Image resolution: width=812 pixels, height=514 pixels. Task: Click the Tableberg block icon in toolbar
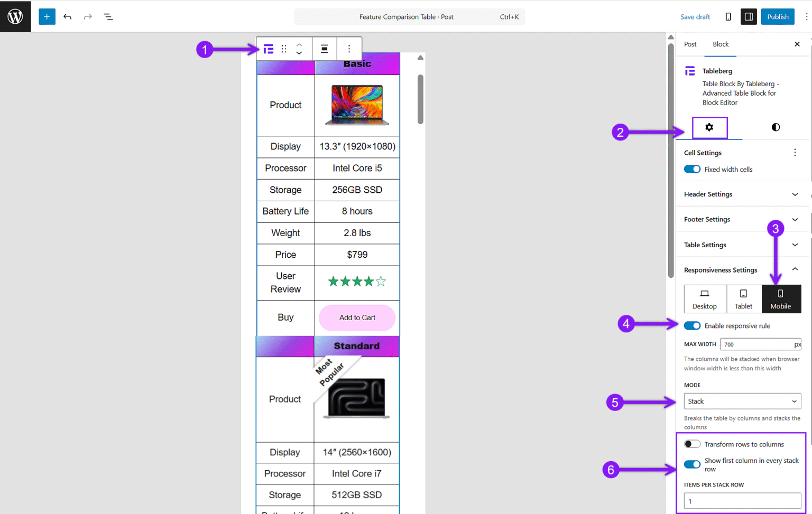pyautogui.click(x=268, y=49)
